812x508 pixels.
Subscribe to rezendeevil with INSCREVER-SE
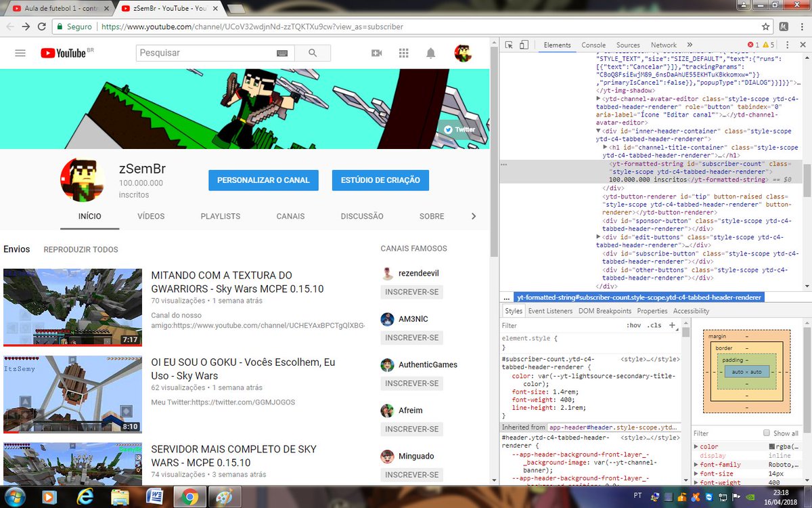[411, 292]
